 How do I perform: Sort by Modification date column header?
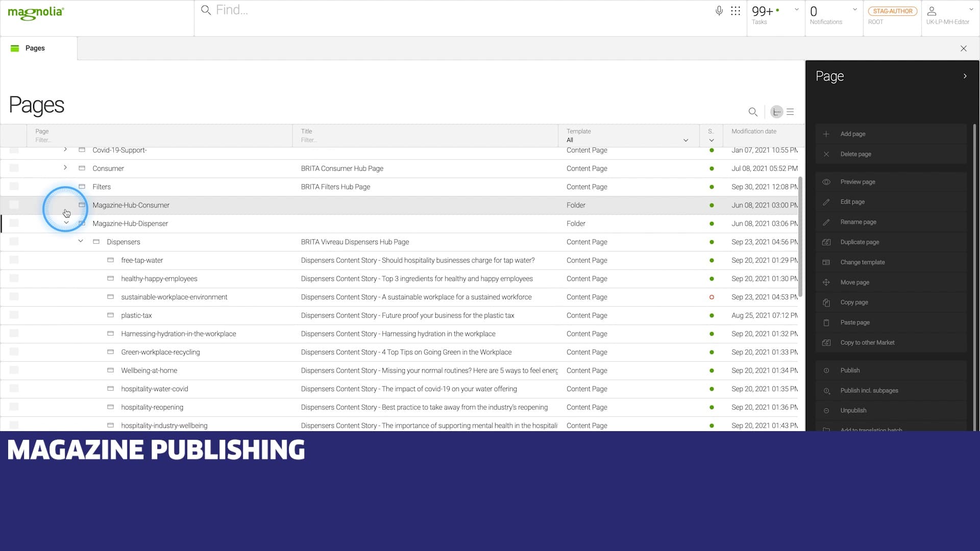pyautogui.click(x=753, y=132)
